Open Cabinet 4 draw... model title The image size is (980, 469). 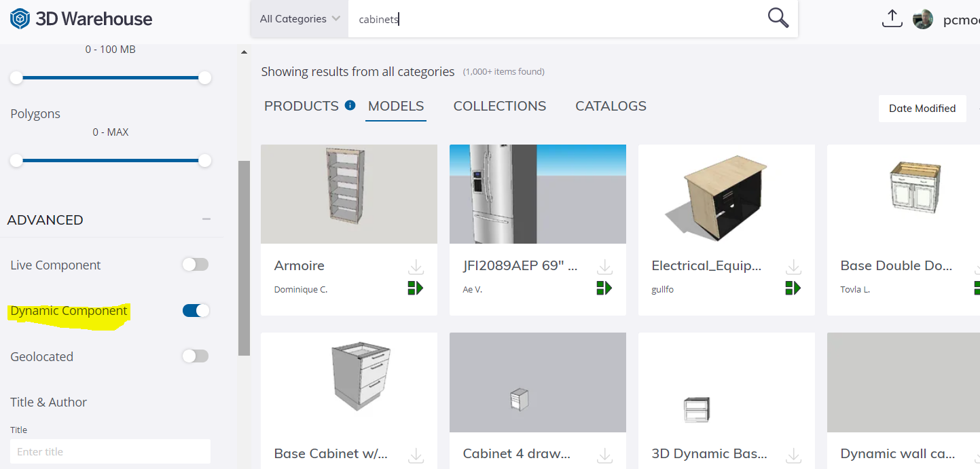(x=517, y=453)
